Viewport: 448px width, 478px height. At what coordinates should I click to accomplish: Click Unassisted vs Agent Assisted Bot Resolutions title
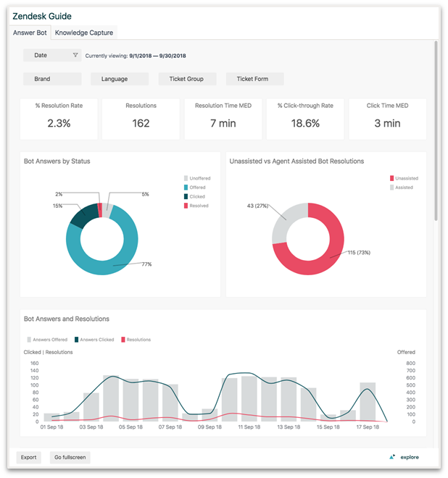coord(296,162)
